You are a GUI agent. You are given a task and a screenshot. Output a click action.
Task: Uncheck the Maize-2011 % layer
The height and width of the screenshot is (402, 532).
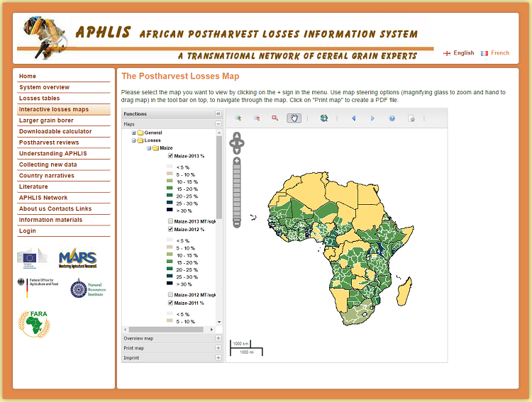tap(171, 303)
